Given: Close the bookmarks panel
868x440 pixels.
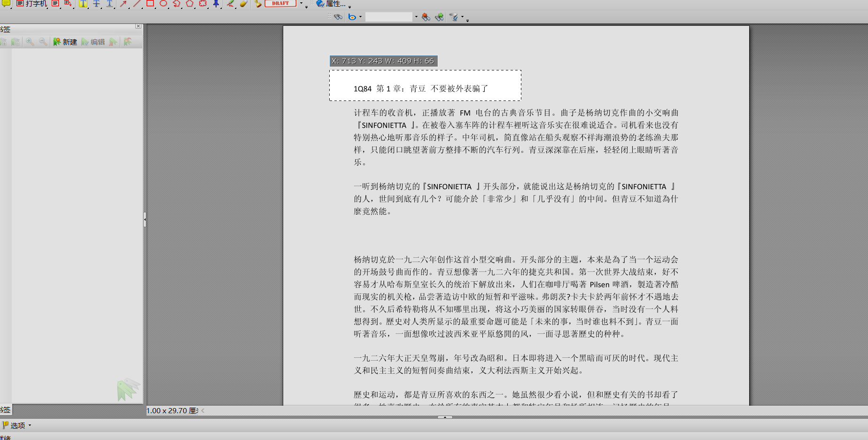Looking at the screenshot, I should point(138,26).
